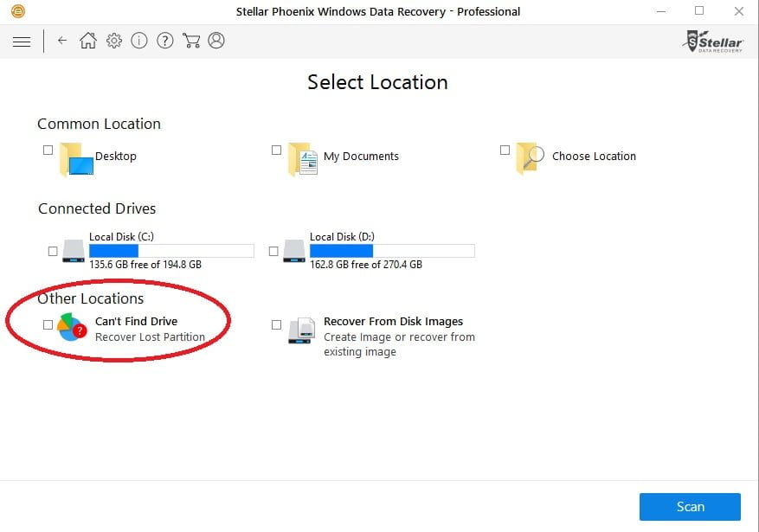
Task: Click the info icon in toolbar
Action: point(139,41)
